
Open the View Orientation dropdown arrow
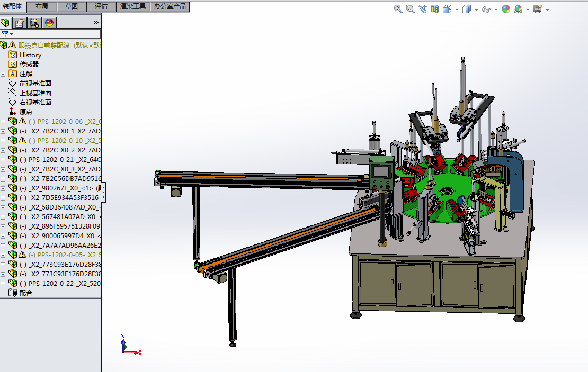click(x=457, y=10)
